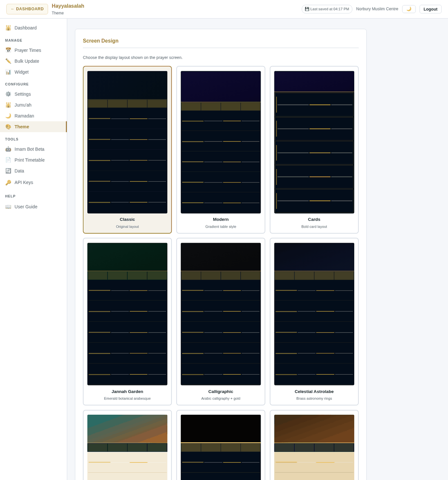Toggle dark mode with moon button

[409, 9]
